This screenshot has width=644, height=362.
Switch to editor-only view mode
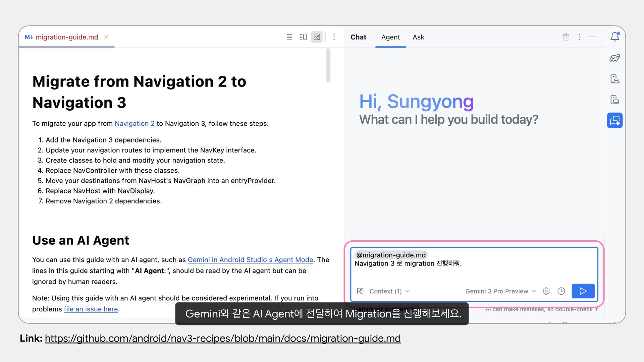tap(289, 37)
